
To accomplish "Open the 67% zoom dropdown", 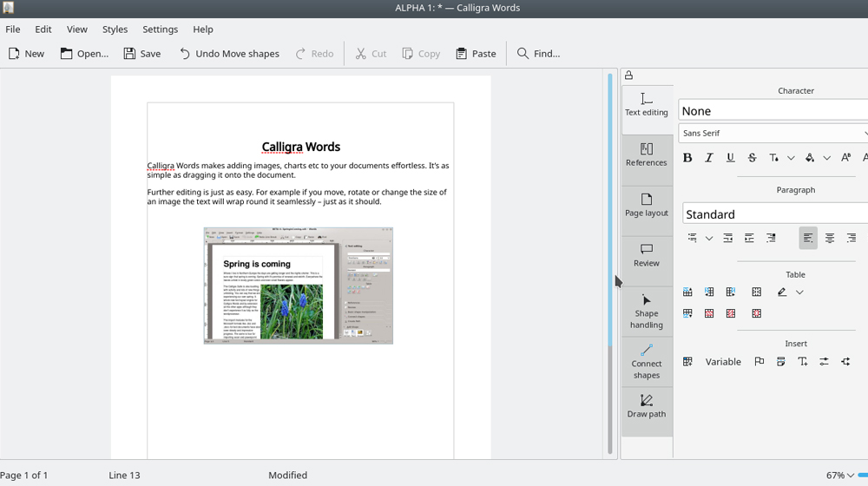I will 840,475.
